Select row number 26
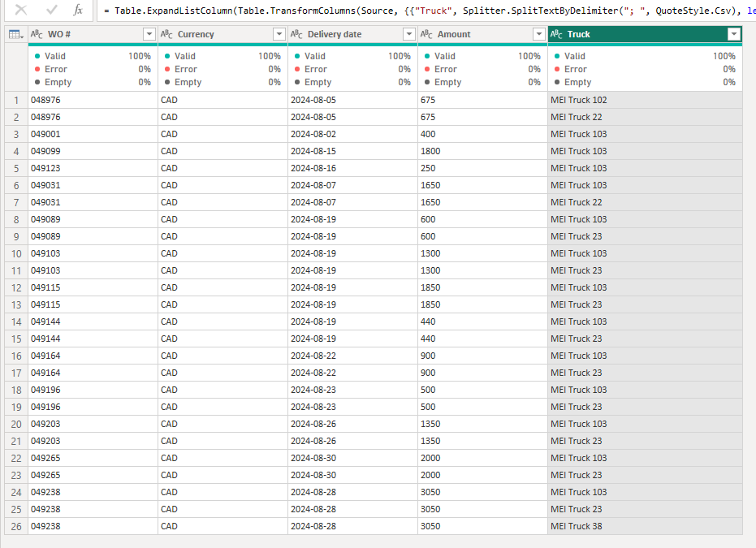The image size is (756, 548). click(16, 526)
